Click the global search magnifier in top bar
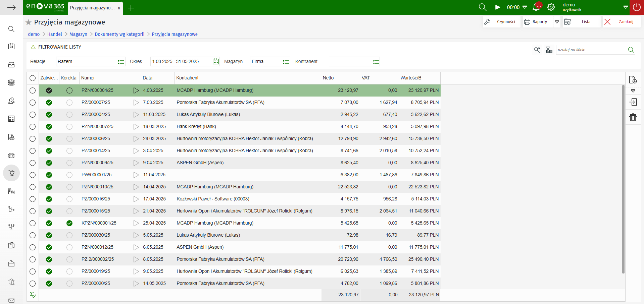This screenshot has width=644, height=304. pos(483,7)
